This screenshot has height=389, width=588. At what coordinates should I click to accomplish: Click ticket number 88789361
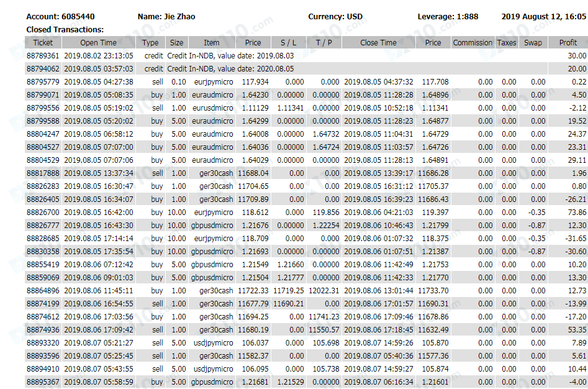[x=43, y=55]
